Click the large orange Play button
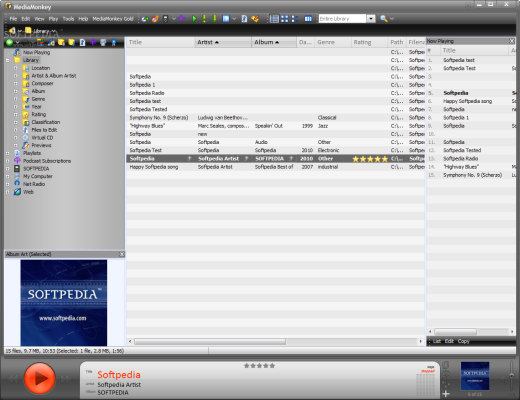The width and height of the screenshot is (520, 400). tap(39, 378)
